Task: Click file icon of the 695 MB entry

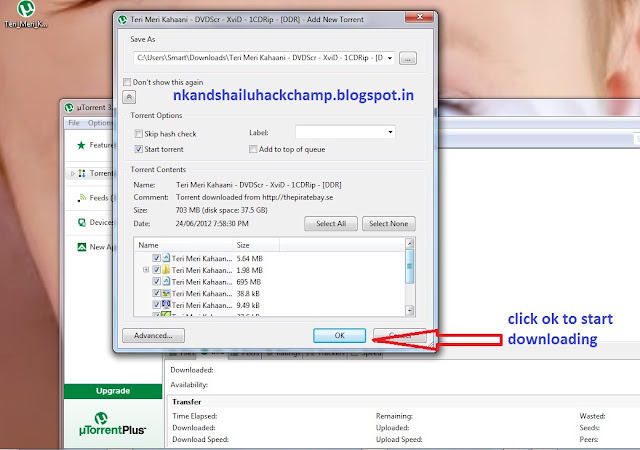Action: pos(166,281)
